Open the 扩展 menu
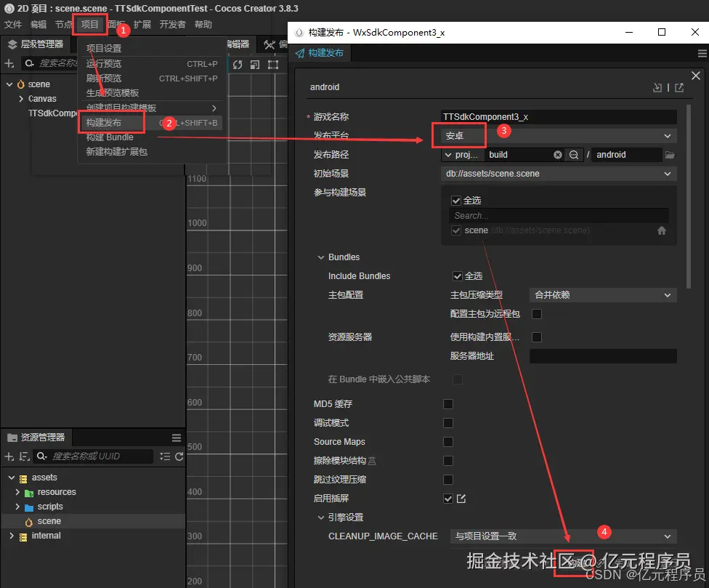Viewport: 709px width, 588px height. (x=142, y=25)
